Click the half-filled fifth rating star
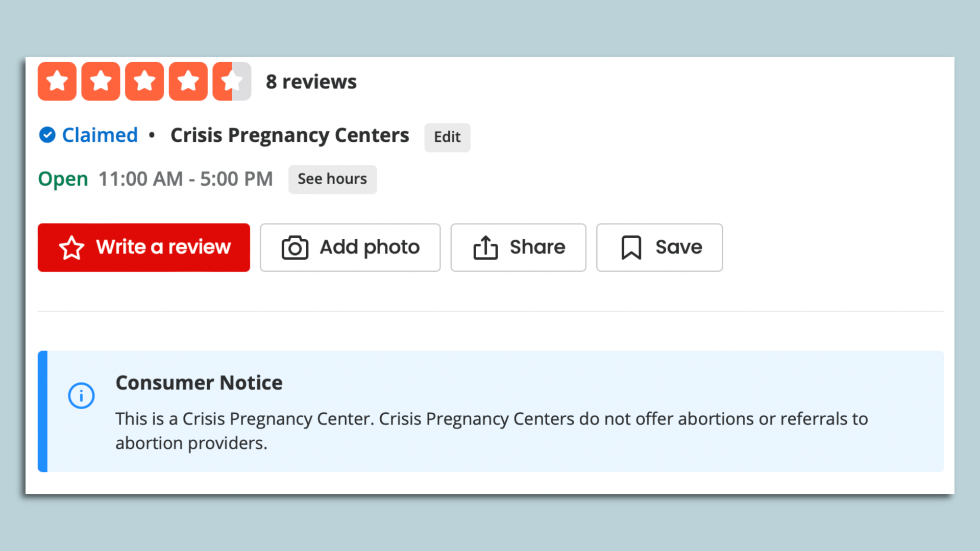Image resolution: width=980 pixels, height=551 pixels. click(x=232, y=81)
